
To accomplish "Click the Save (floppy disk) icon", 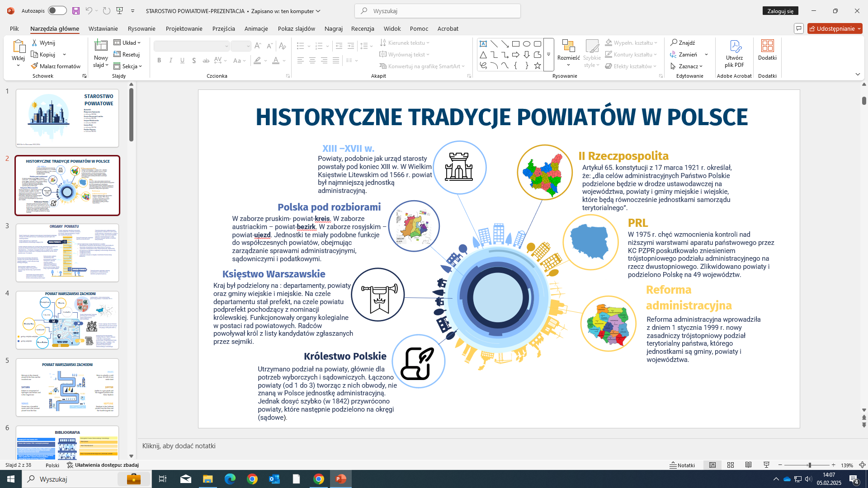I will tap(75, 11).
